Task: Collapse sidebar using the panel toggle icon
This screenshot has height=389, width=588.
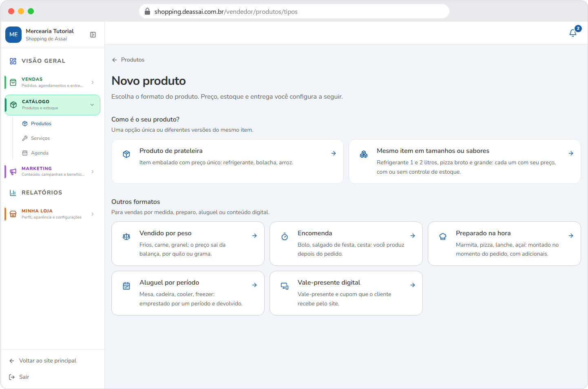Action: click(x=93, y=35)
